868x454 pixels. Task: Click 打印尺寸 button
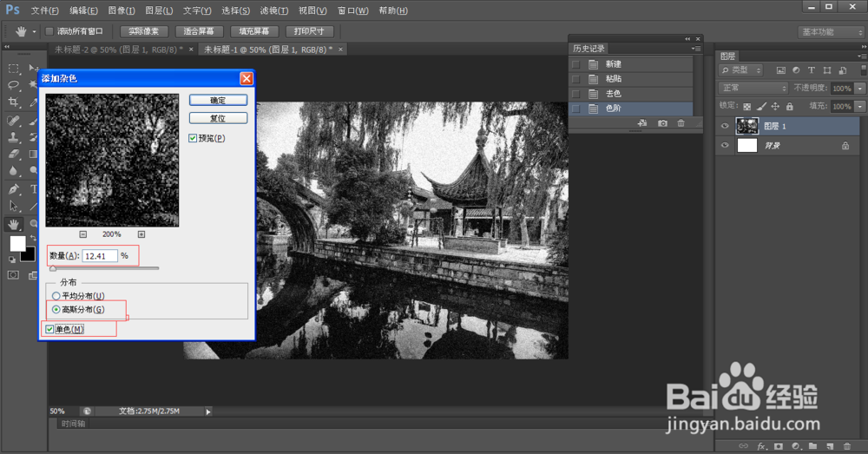click(309, 31)
